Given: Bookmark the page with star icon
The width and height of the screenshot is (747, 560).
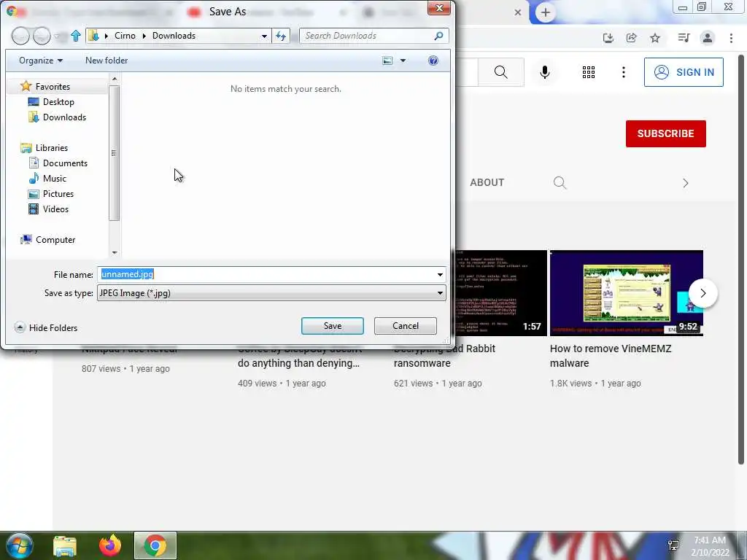Looking at the screenshot, I should click(655, 38).
